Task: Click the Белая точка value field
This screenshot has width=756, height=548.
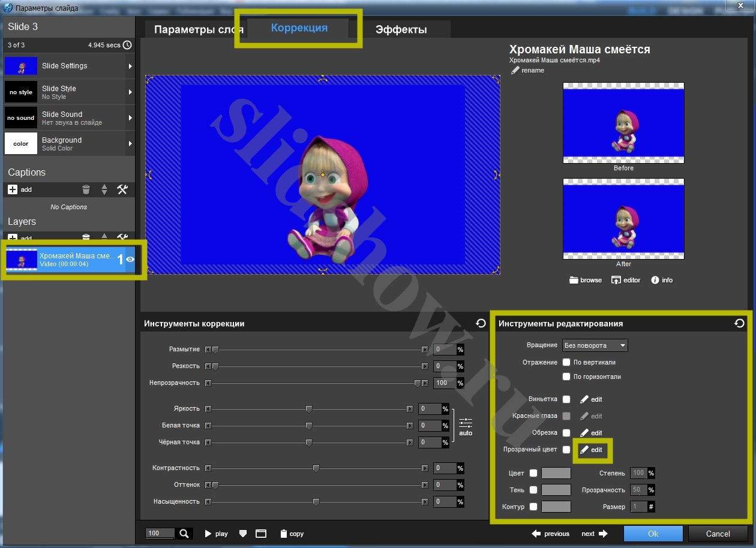Action: tap(430, 426)
